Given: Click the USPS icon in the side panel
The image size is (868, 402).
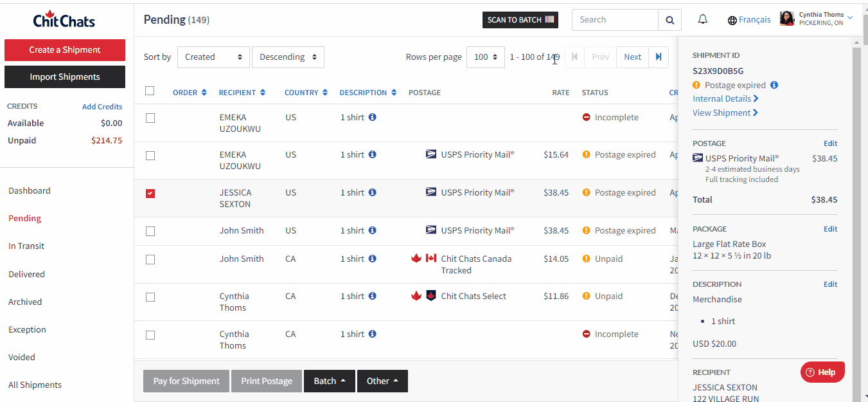Looking at the screenshot, I should tap(698, 158).
